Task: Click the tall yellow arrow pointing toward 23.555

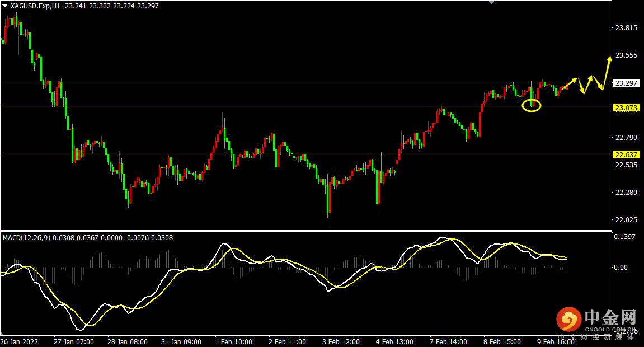Action: 607,72
